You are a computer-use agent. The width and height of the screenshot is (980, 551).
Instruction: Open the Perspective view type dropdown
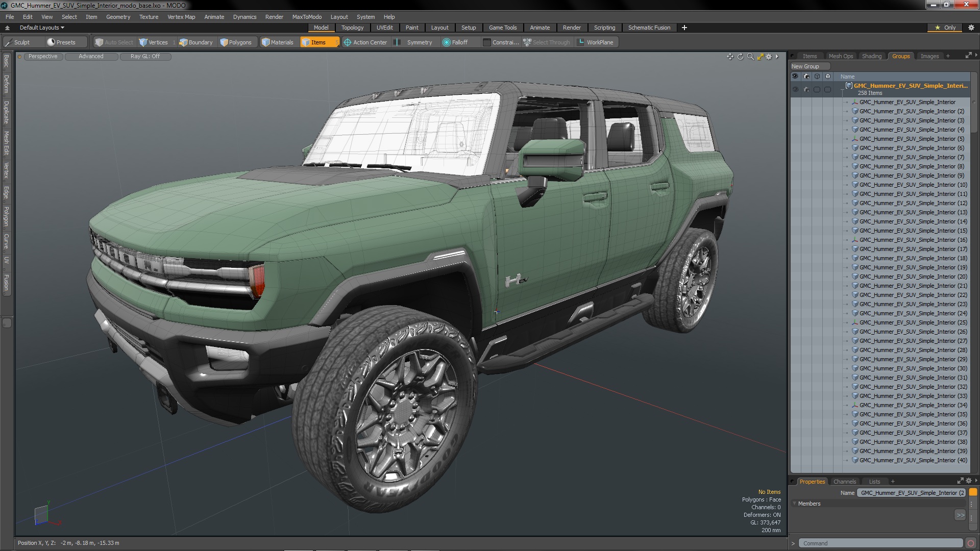(x=43, y=57)
